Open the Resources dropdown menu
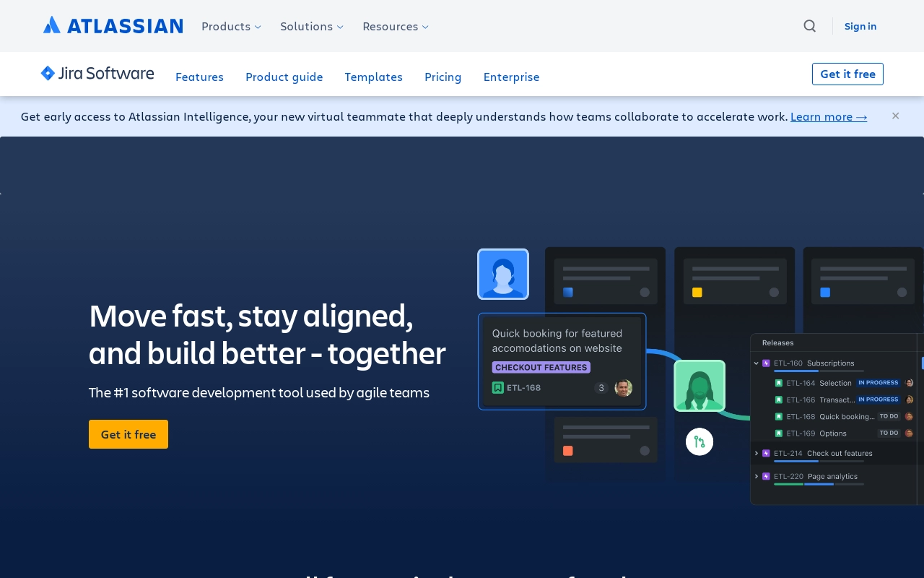 396,26
